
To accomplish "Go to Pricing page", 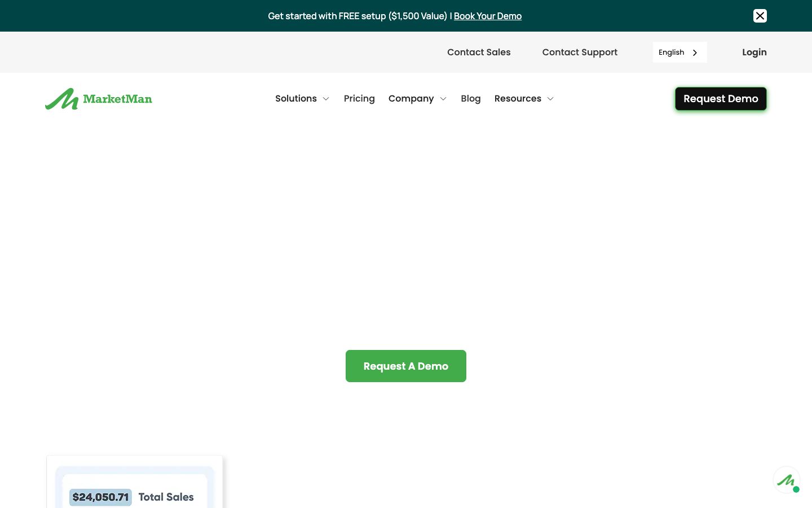I will (359, 98).
